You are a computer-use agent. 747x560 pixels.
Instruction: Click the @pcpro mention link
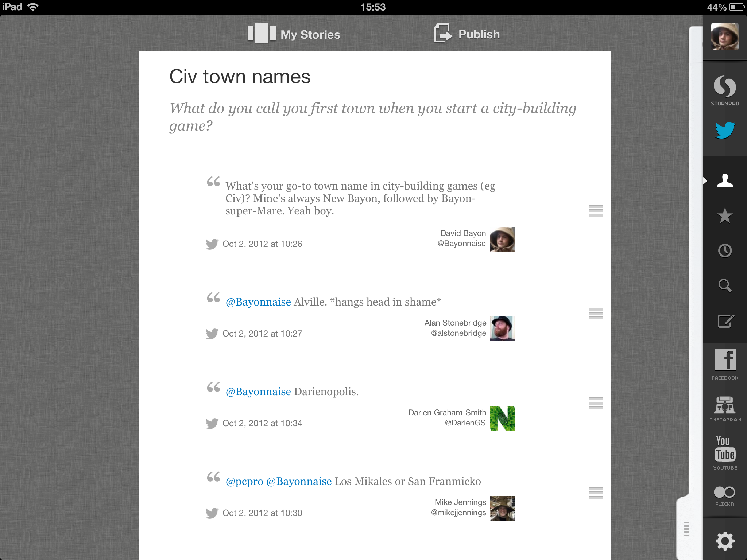coord(244,481)
